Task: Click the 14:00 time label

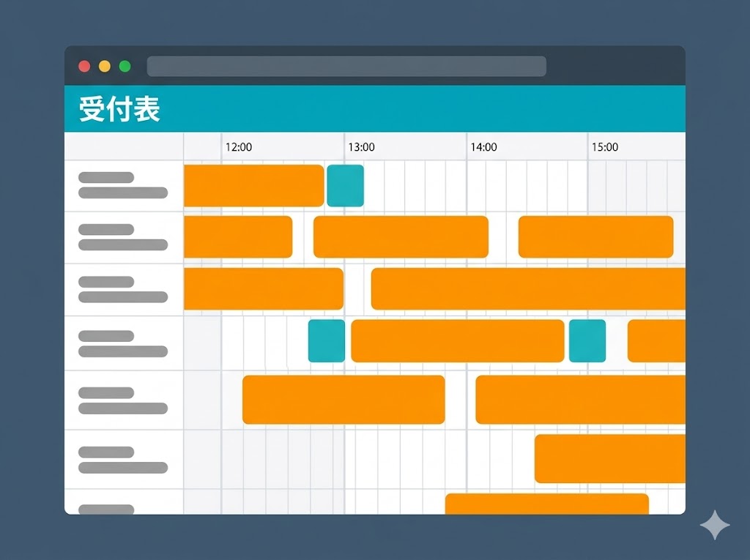Action: [x=483, y=146]
